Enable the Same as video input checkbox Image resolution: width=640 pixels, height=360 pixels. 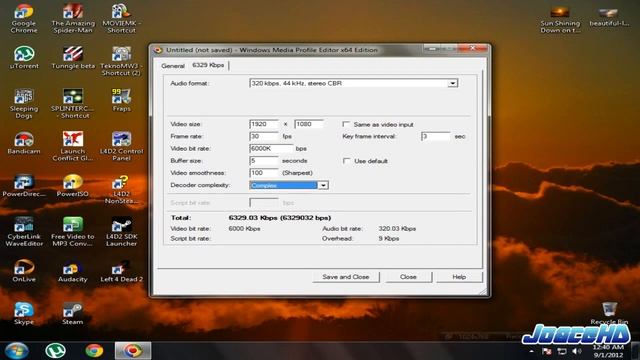(346, 124)
